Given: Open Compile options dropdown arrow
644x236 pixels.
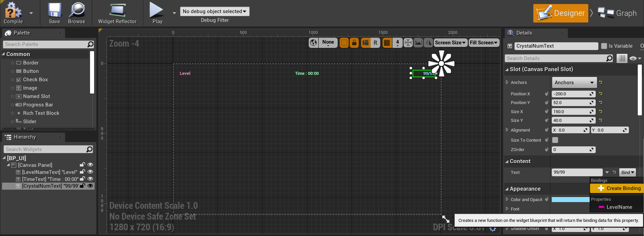Looking at the screenshot, I should (31, 13).
